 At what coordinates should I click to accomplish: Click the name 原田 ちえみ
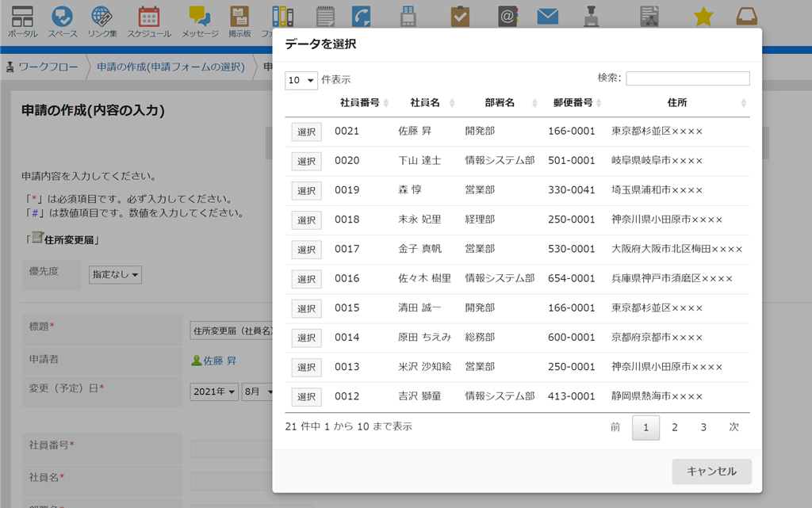click(425, 338)
